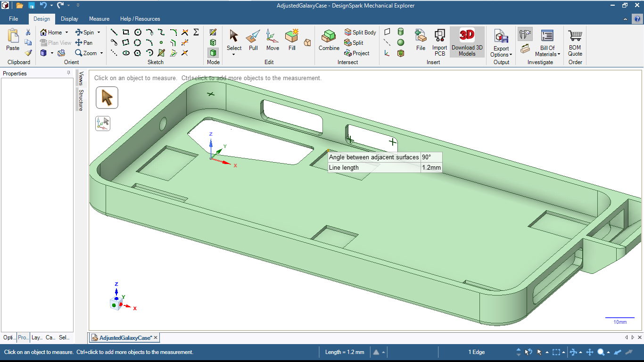Click the Combine tool

coord(329,40)
